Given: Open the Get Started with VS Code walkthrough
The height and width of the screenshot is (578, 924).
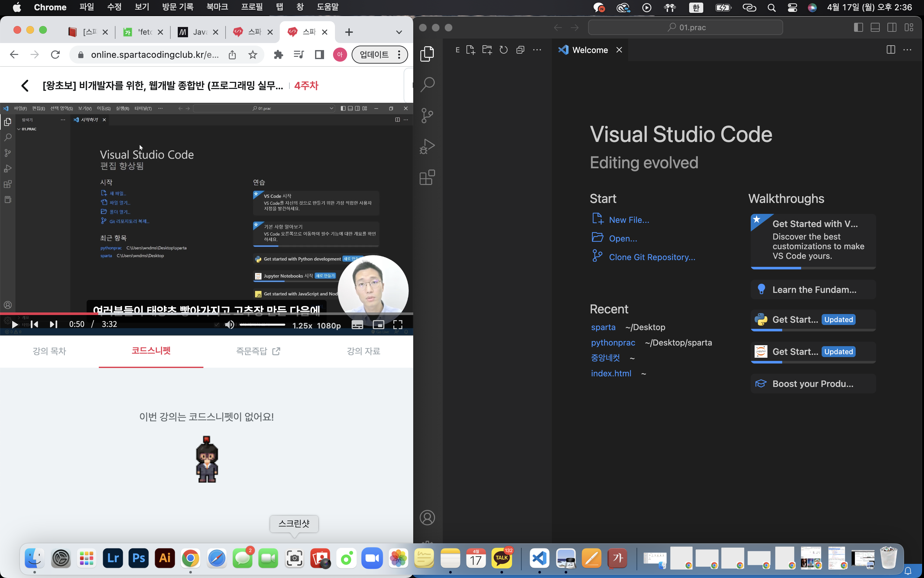Looking at the screenshot, I should (x=813, y=241).
